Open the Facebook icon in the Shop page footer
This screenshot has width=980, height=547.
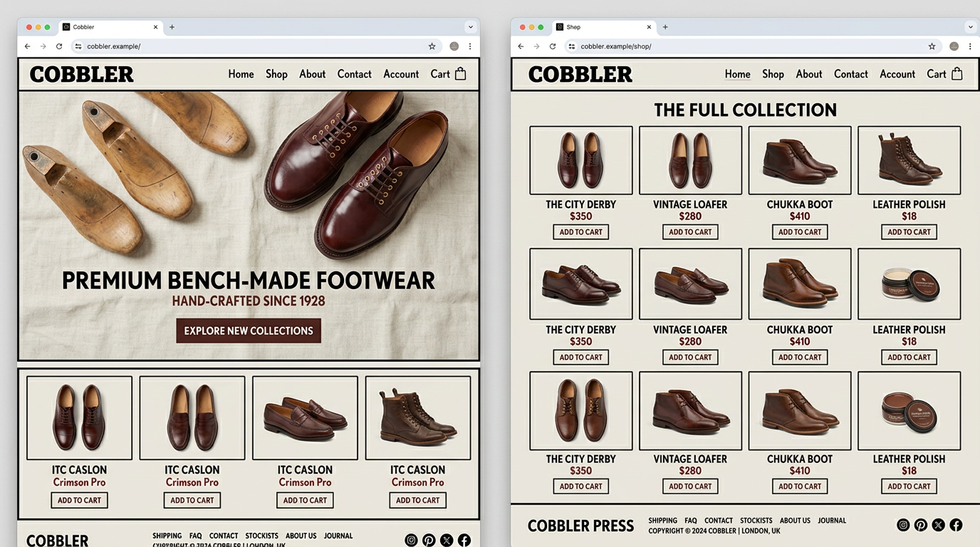tap(956, 525)
